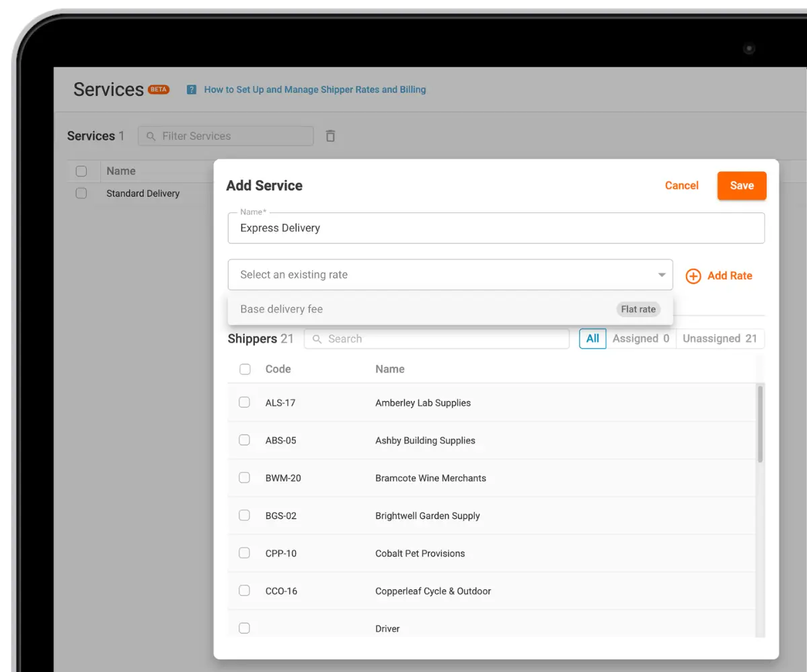Click the help question mark icon
Screen dimensions: 807x672
pyautogui.click(x=192, y=89)
